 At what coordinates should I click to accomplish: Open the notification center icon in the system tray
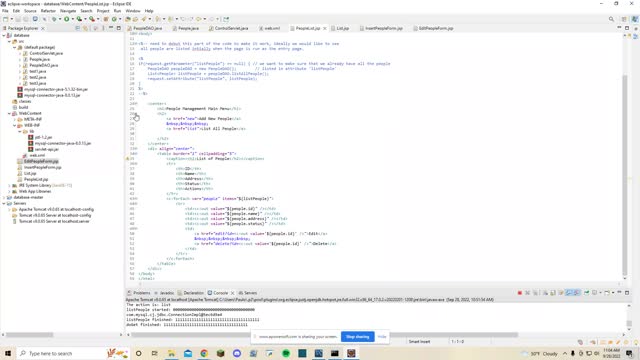pos(629,353)
